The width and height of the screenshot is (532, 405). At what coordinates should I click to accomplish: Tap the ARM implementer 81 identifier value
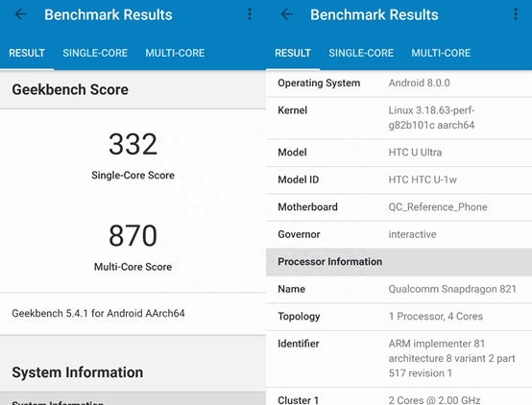click(452, 359)
